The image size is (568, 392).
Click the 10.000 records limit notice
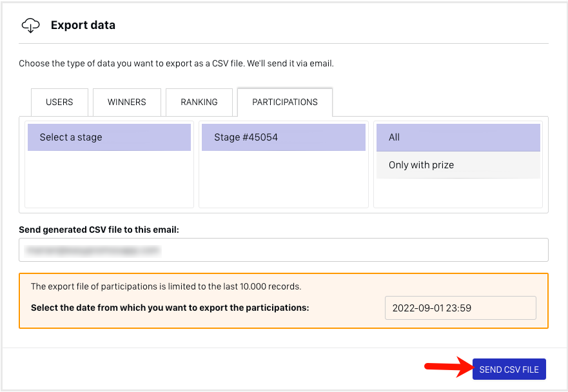pos(166,286)
